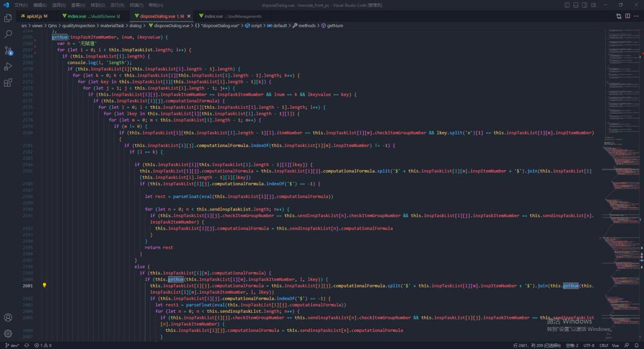Screen dimensions: 644x349
Task: Change file encoding via UTF-8
Action: pyautogui.click(x=589, y=345)
